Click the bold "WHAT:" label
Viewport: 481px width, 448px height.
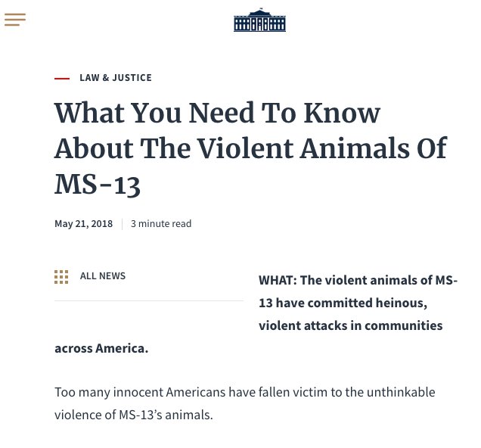[x=278, y=280]
